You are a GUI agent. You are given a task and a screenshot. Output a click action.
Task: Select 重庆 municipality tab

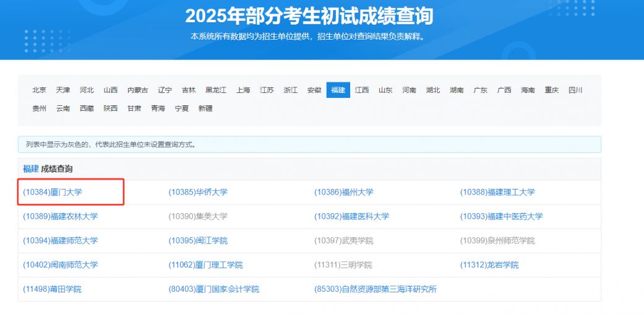click(552, 90)
